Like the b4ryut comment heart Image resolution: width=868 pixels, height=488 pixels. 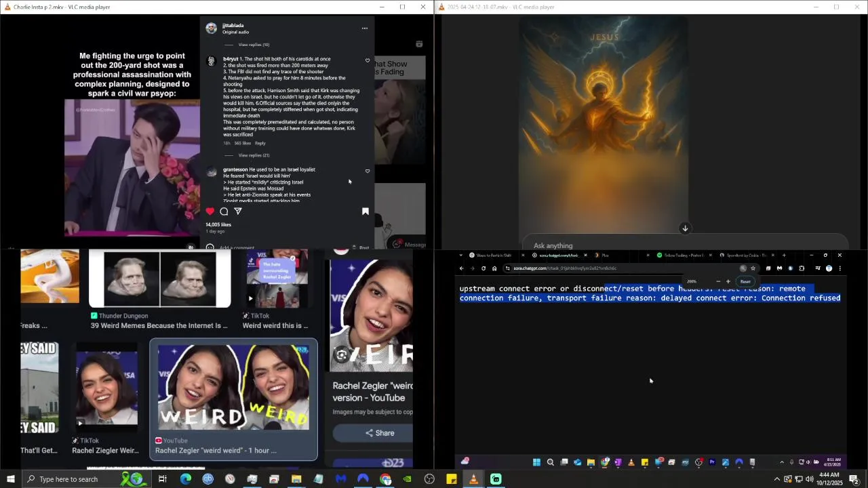pyautogui.click(x=368, y=60)
